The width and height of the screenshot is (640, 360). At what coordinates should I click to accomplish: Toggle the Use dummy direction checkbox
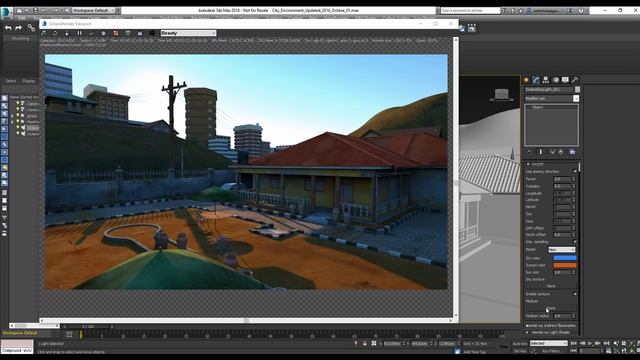click(575, 172)
